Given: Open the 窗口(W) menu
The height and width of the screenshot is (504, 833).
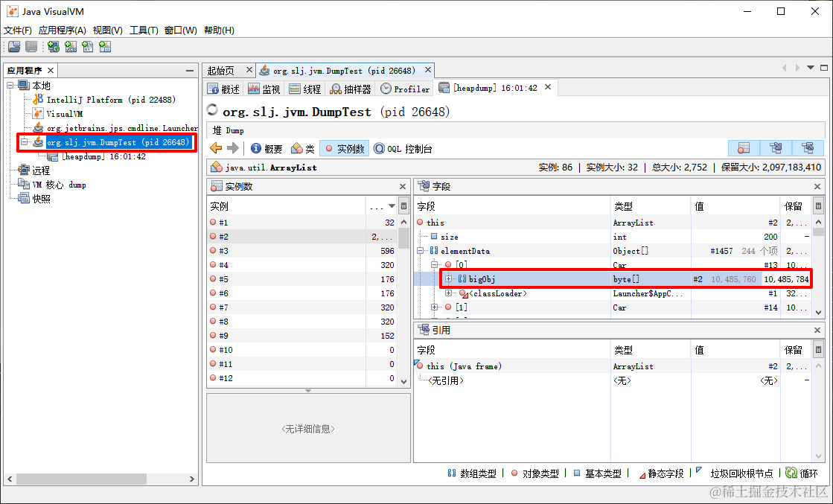Looking at the screenshot, I should pos(181,31).
